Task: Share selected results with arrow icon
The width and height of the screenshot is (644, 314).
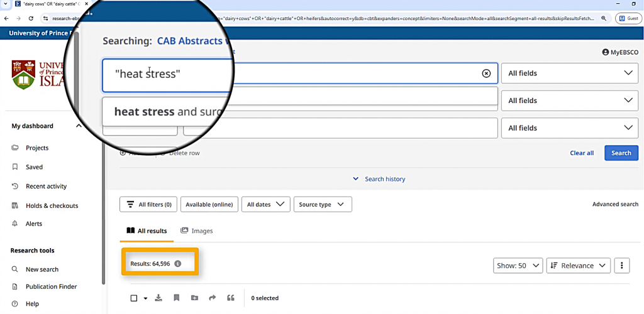Action: click(212, 298)
